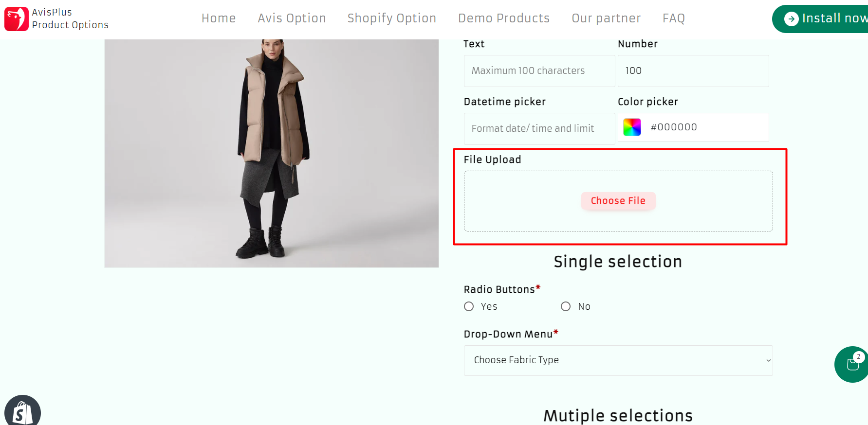
Task: Open the Our partner page
Action: point(606,18)
